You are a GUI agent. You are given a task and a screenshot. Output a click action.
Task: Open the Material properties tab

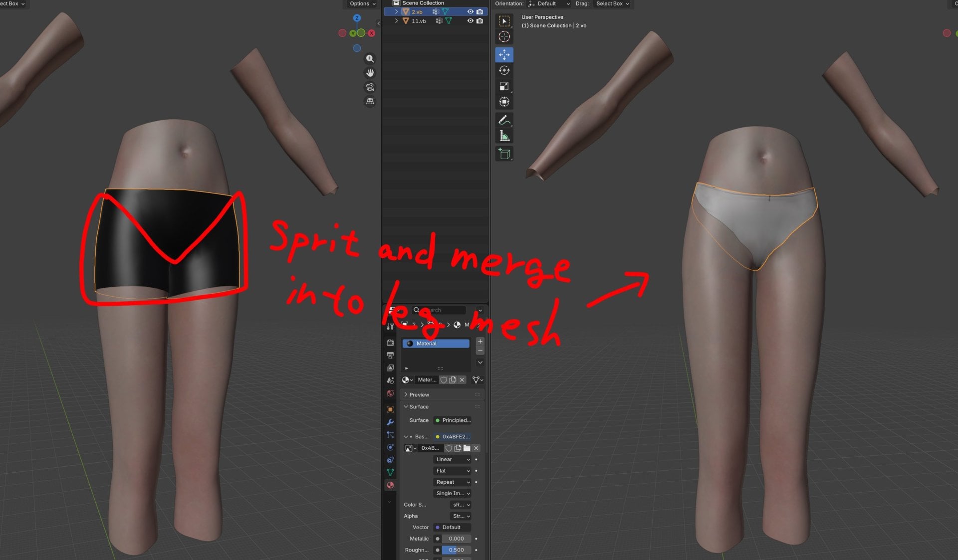point(390,485)
